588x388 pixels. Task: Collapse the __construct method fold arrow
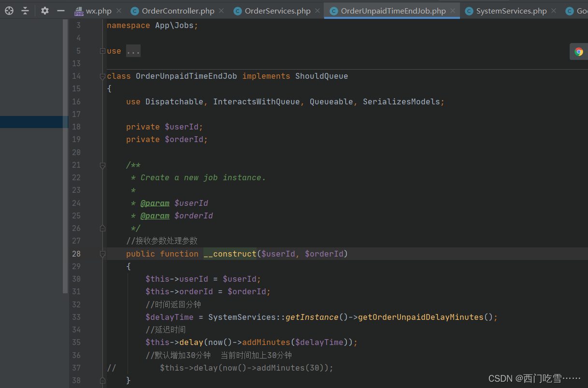pyautogui.click(x=102, y=253)
